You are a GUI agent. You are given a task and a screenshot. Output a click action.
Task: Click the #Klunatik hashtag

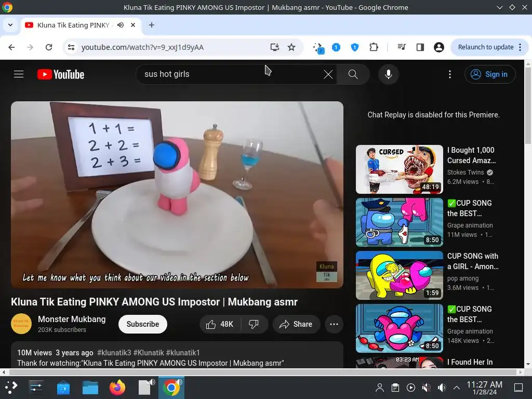click(149, 353)
